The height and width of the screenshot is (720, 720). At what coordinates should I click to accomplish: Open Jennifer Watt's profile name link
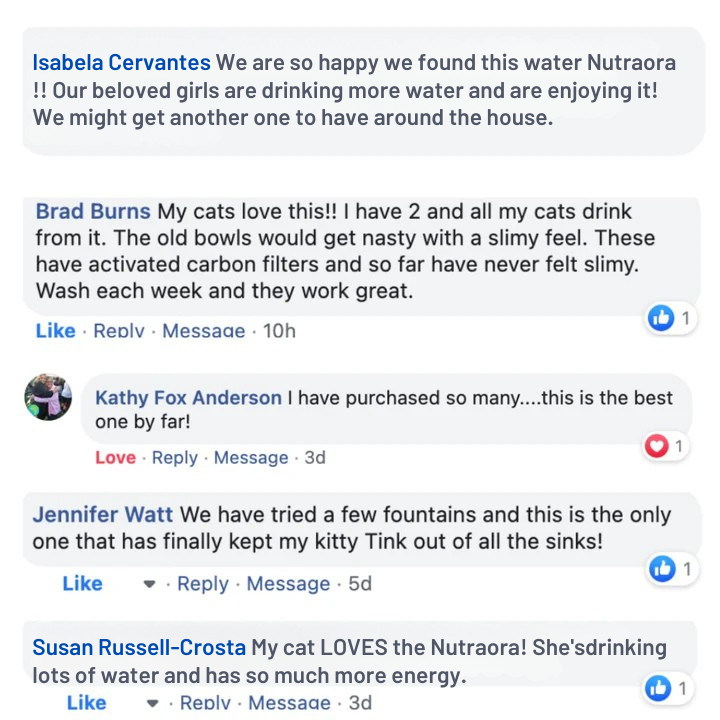103,516
